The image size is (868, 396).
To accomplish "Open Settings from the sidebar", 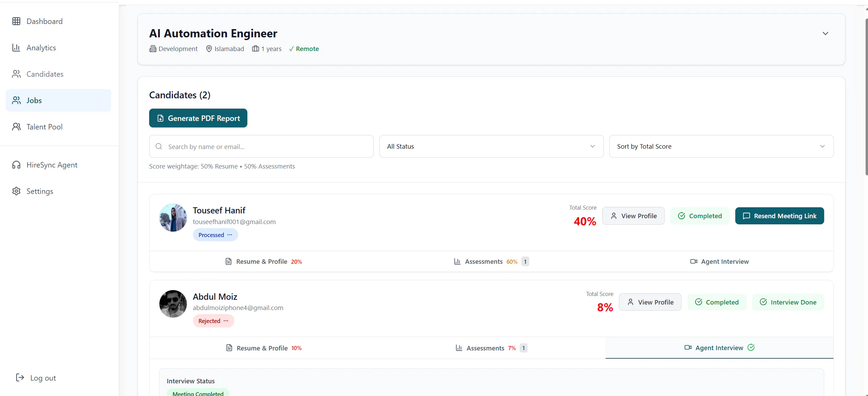I will pos(59,191).
